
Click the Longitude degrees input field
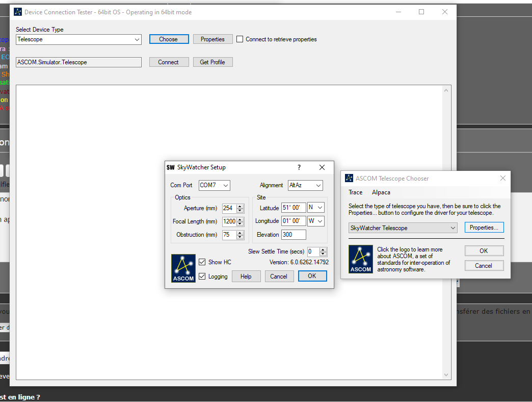294,221
